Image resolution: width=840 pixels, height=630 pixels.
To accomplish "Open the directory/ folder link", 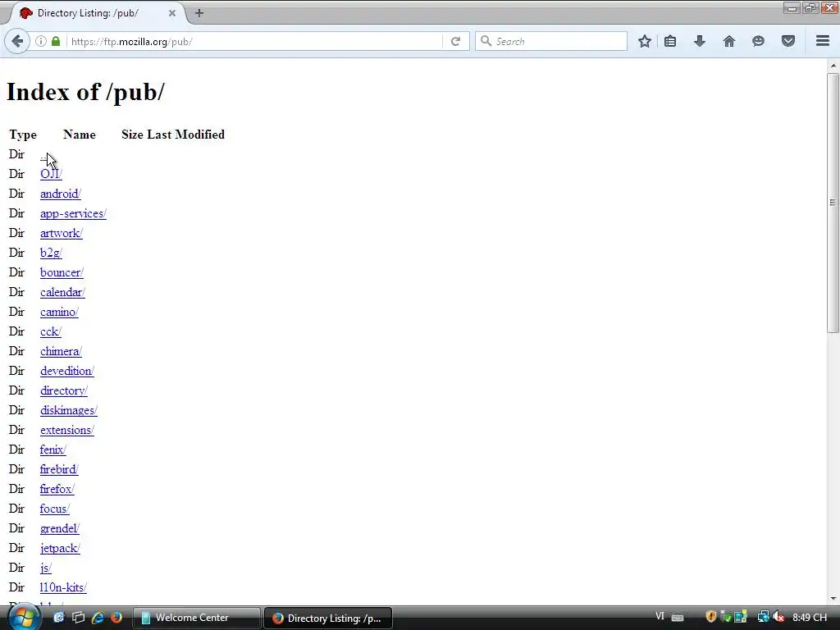I will (64, 390).
